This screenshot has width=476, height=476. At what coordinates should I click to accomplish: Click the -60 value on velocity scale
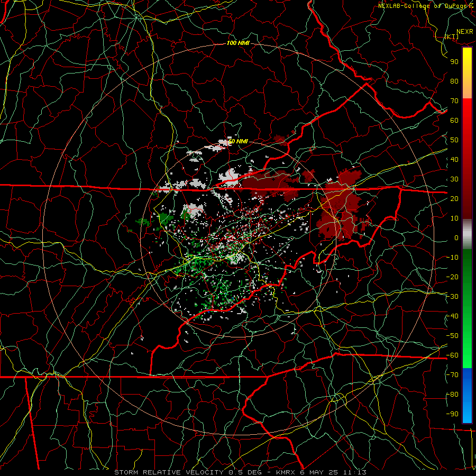[452, 355]
